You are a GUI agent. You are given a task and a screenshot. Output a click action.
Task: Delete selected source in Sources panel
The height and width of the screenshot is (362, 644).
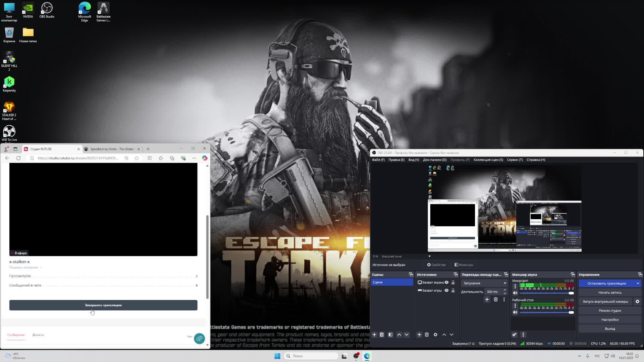click(x=427, y=335)
